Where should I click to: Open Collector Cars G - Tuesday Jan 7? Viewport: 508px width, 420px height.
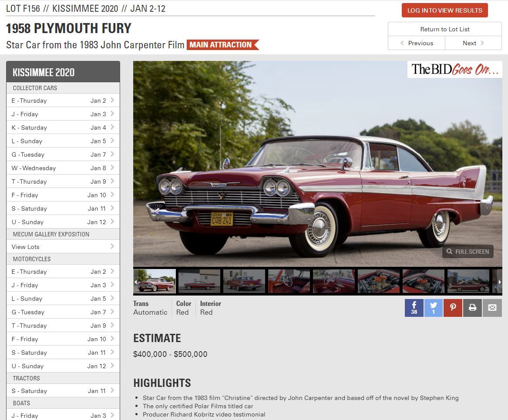[x=63, y=155]
